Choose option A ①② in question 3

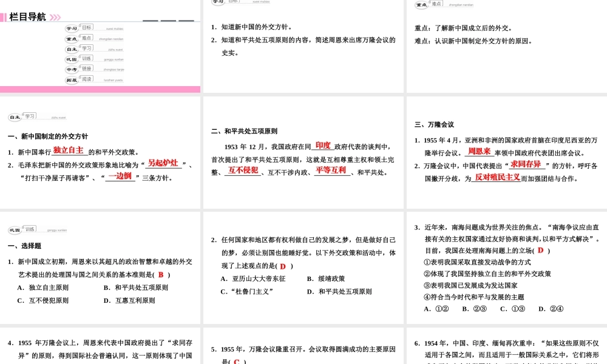coord(436,309)
